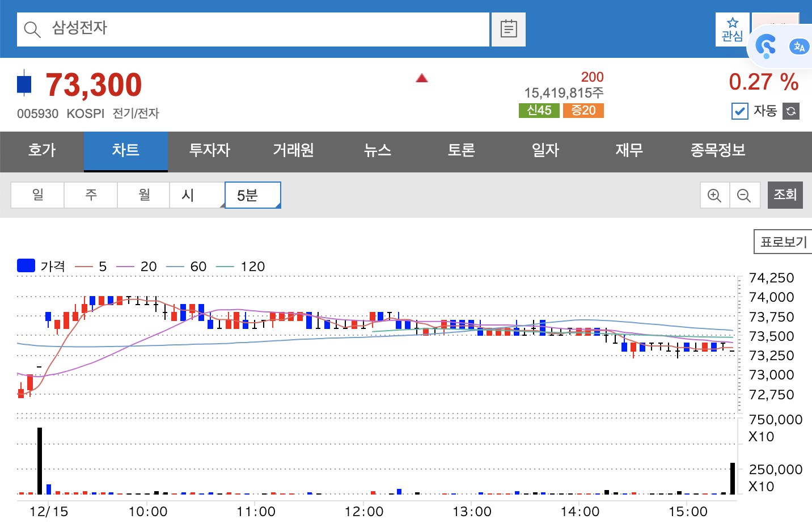Viewport: 812px width, 532px height.
Task: Open the 일자 tab
Action: tap(545, 150)
